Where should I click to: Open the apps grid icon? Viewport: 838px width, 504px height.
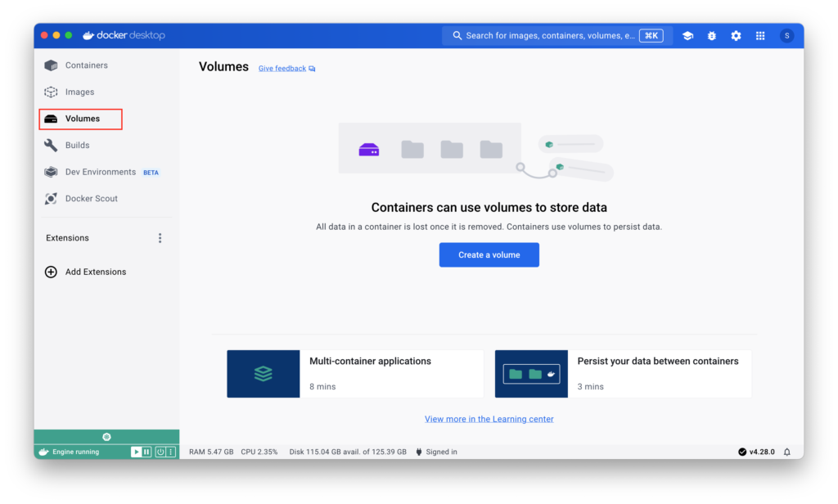point(760,36)
